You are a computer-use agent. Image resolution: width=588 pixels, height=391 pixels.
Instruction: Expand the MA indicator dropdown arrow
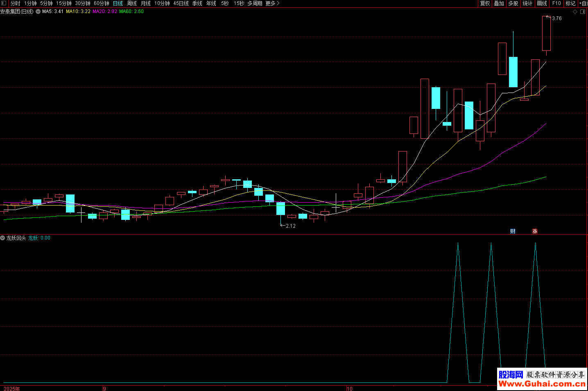coord(38,12)
